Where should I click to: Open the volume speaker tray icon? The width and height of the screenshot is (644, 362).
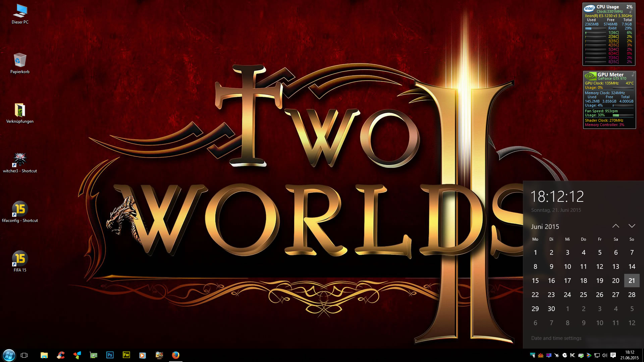tap(605, 355)
